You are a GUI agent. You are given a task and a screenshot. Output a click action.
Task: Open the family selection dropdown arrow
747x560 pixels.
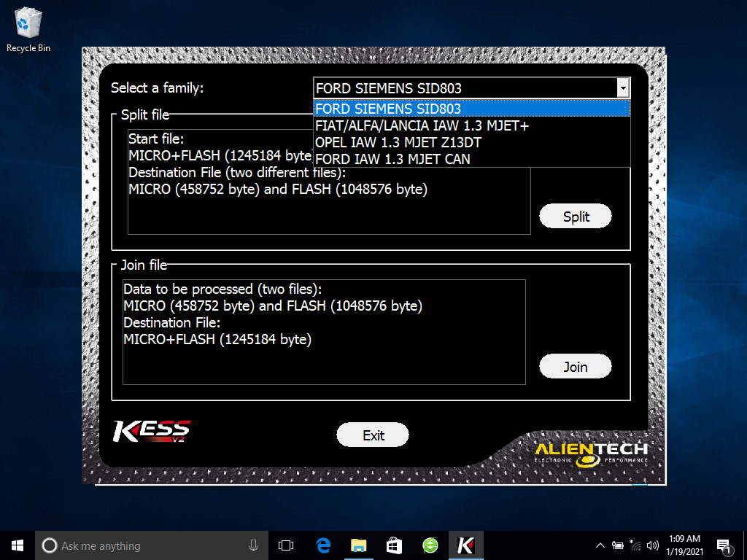pyautogui.click(x=624, y=88)
